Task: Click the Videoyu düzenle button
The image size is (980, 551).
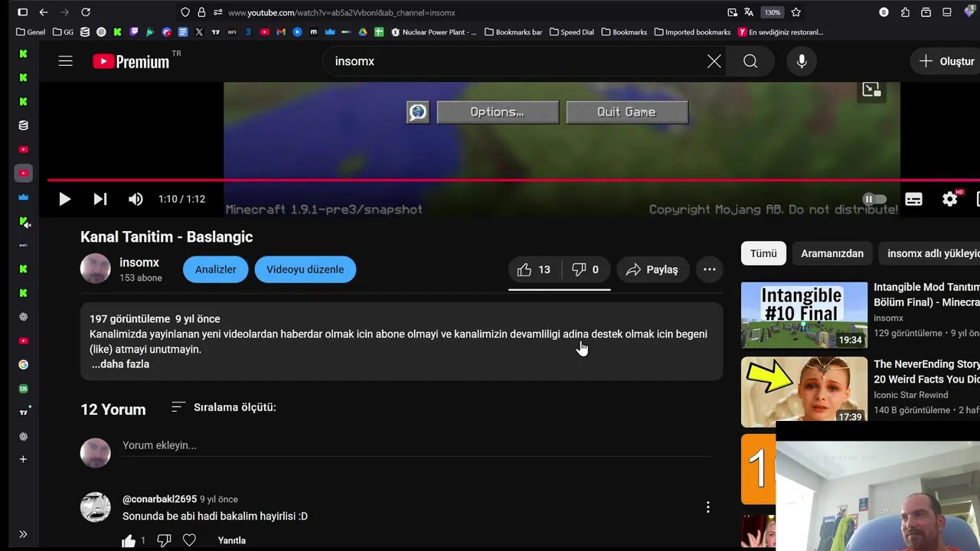Action: tap(305, 269)
